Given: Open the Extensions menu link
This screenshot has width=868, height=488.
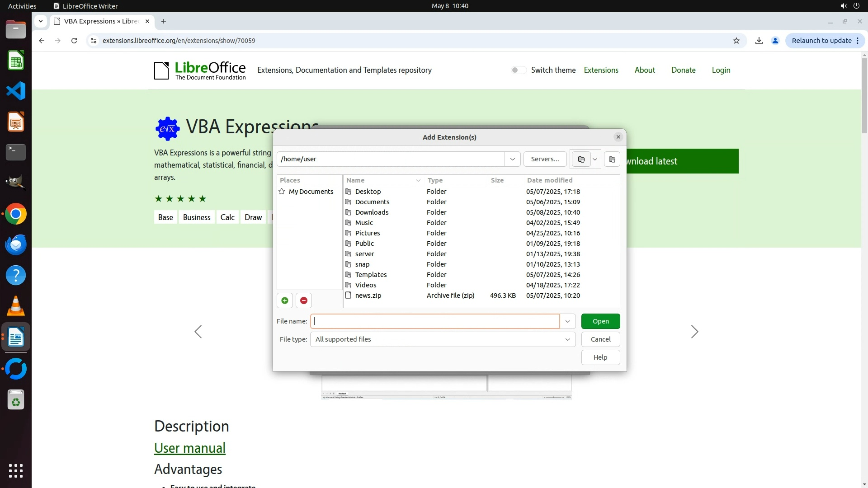Looking at the screenshot, I should point(601,70).
